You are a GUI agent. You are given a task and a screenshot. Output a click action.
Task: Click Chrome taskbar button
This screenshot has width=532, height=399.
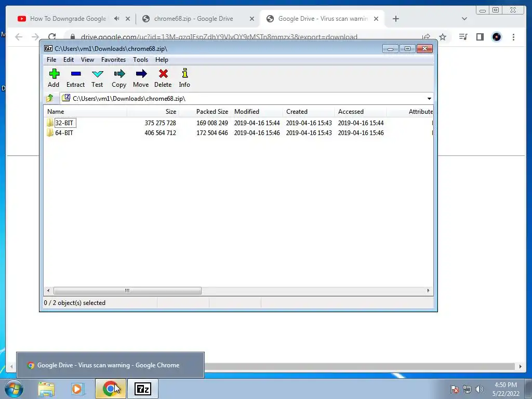coord(111,389)
